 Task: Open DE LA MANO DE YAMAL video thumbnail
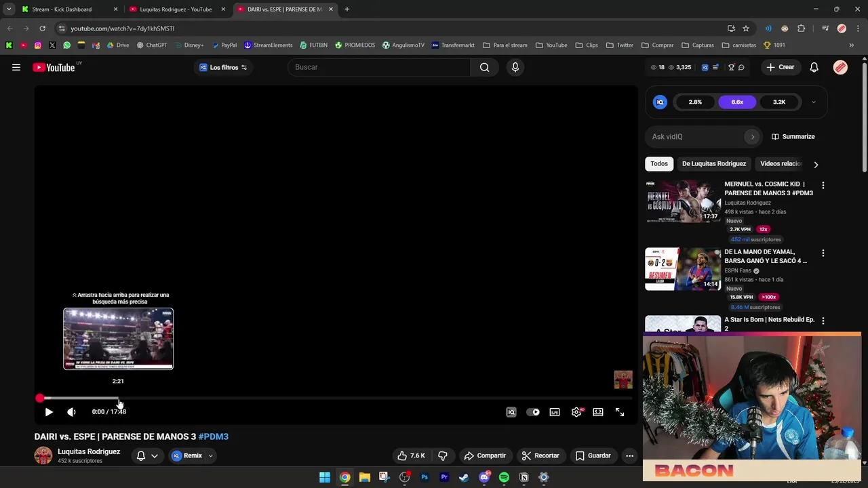click(x=683, y=269)
